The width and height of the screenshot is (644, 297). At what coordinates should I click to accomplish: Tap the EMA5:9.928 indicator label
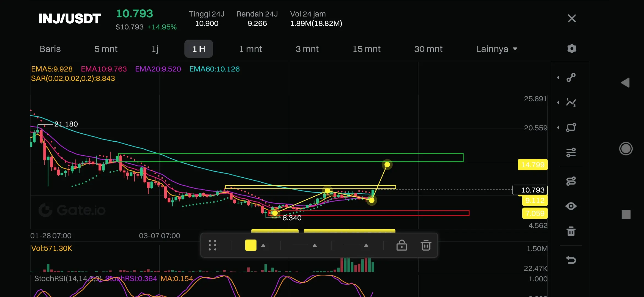52,69
